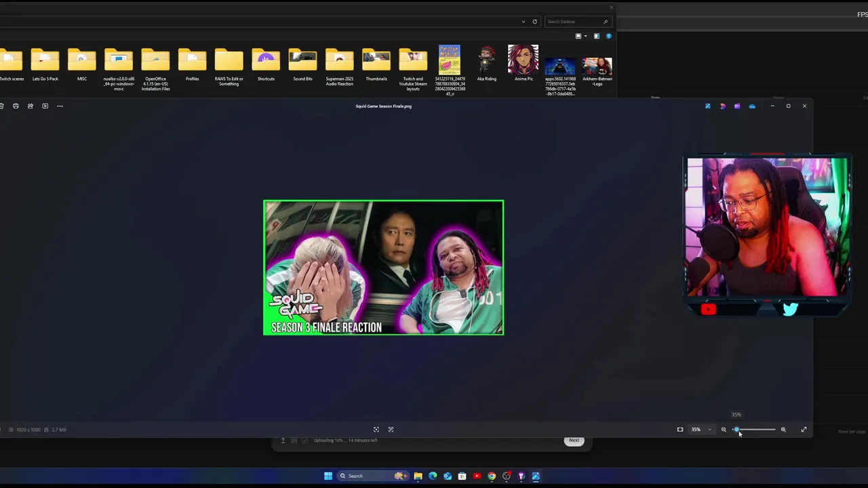Select the Superman 2025 Audio Reaction folder

pos(339,68)
